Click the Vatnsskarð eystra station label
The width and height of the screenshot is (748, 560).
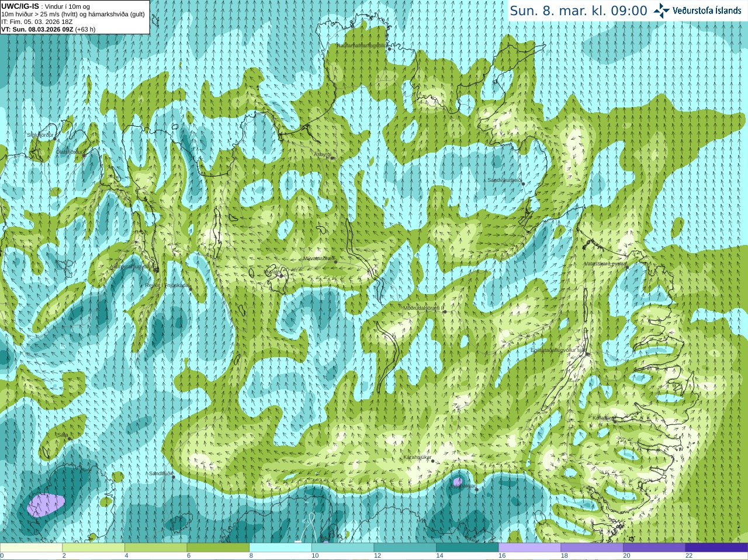[x=605, y=264]
